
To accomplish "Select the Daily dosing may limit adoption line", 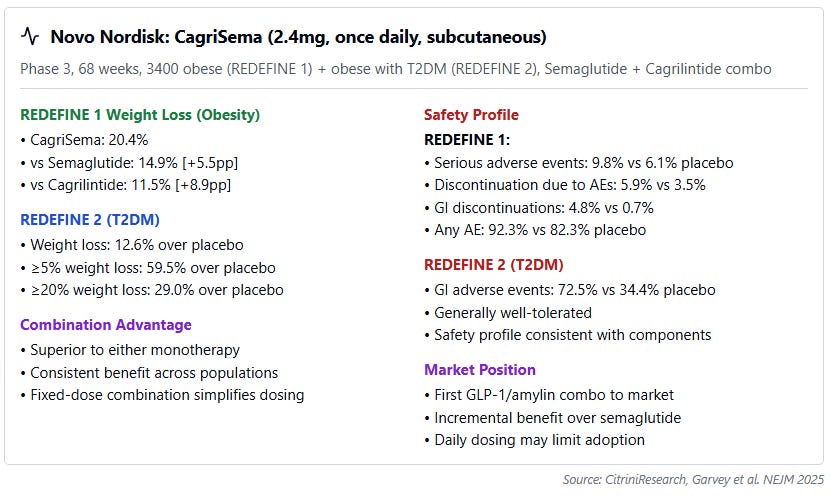I will pos(534,440).
